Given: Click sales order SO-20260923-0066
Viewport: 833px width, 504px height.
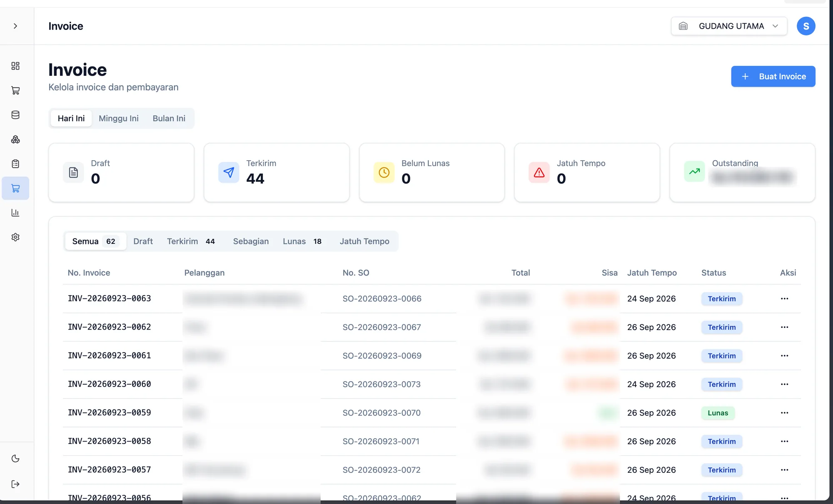Looking at the screenshot, I should tap(382, 298).
